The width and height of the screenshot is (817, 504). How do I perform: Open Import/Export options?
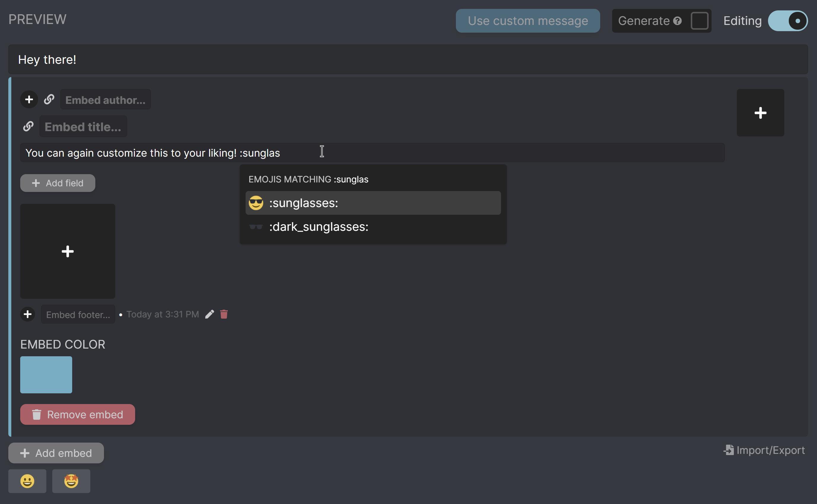(x=764, y=450)
